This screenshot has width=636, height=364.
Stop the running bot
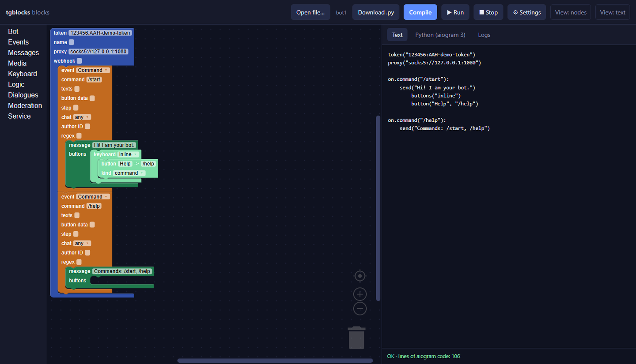pyautogui.click(x=488, y=12)
